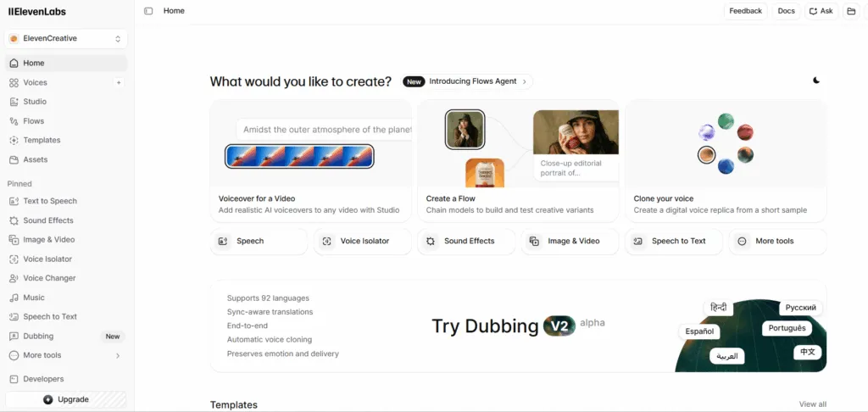This screenshot has width=868, height=412.
Task: Open Studio in the sidebar
Action: point(35,102)
